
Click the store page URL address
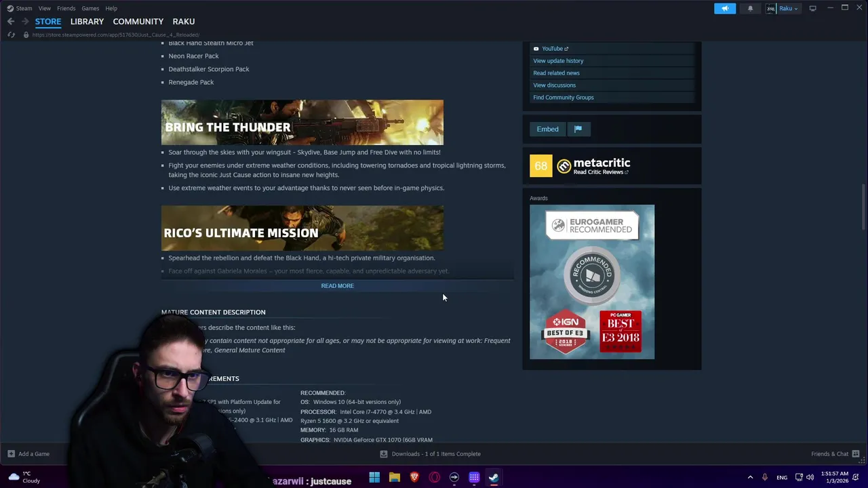116,35
